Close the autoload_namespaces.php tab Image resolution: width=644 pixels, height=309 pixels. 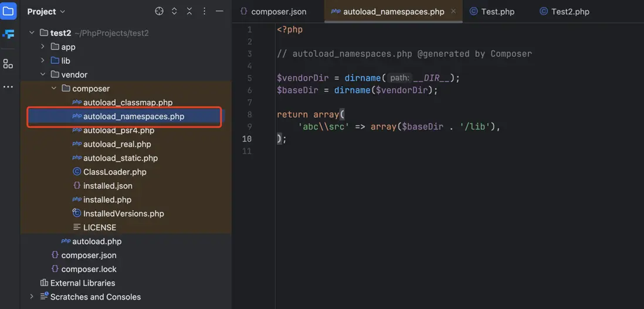453,11
